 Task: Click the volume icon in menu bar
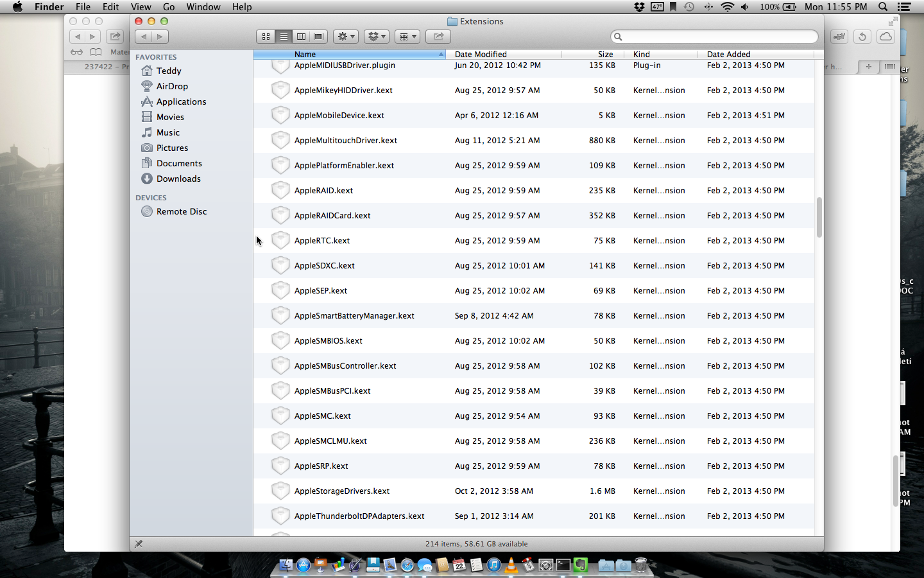(x=744, y=7)
